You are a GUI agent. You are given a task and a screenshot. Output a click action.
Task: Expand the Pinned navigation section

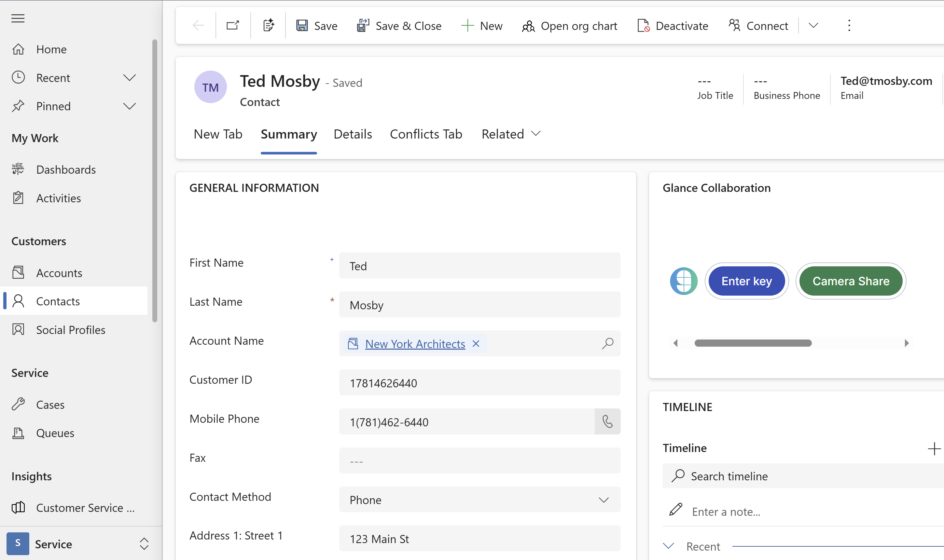(x=129, y=106)
